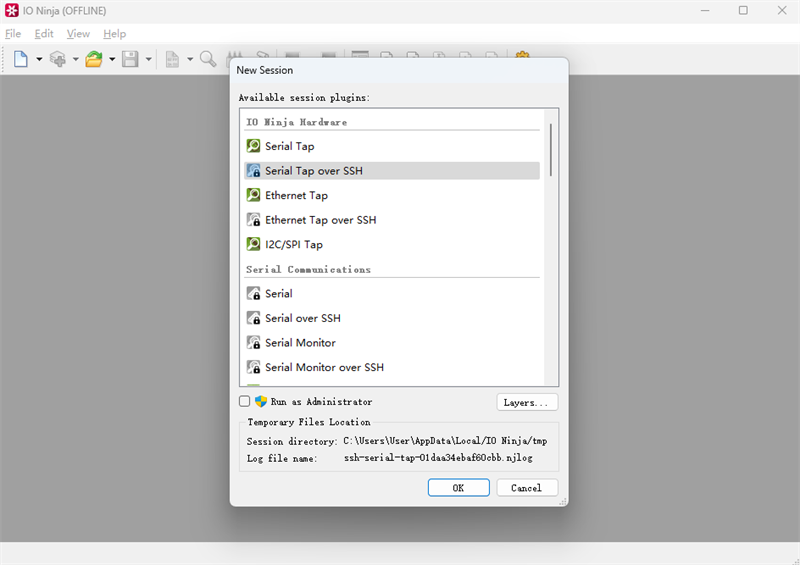800x565 pixels.
Task: Click the Add Layer toolbar icon
Action: pyautogui.click(x=57, y=59)
